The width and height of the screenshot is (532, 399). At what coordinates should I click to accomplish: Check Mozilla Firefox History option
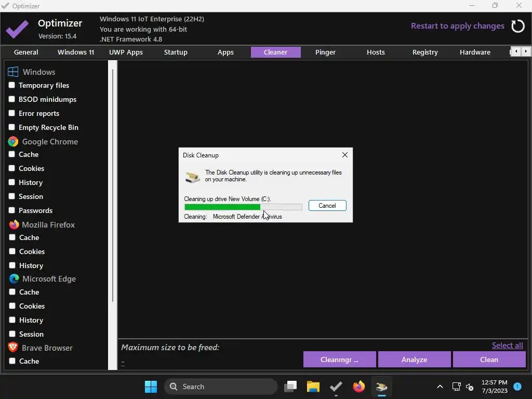coord(12,265)
